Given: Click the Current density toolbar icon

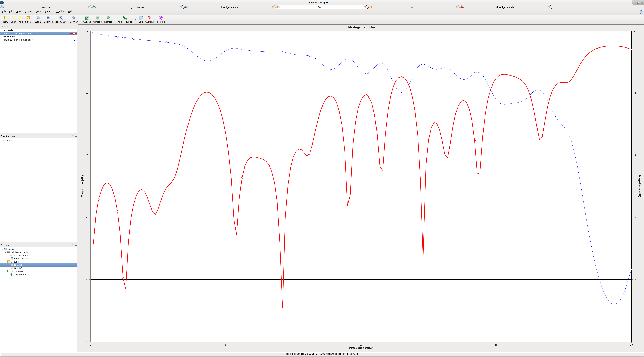Looking at the screenshot, I should pos(149,18).
